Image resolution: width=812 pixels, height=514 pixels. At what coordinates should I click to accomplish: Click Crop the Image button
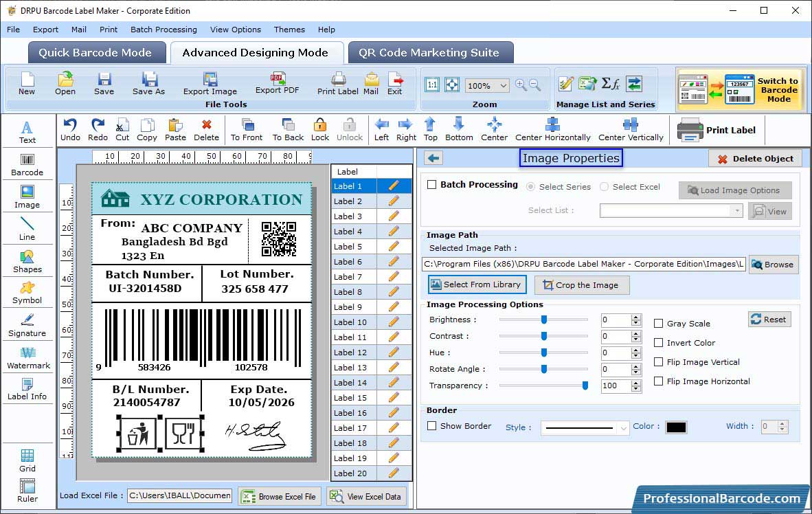pos(582,285)
